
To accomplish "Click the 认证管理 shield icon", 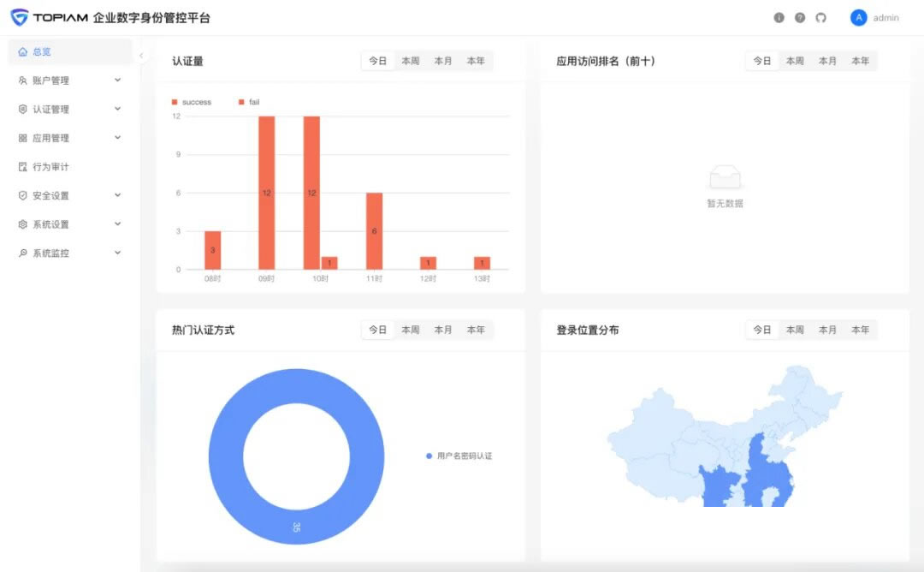I will click(22, 109).
